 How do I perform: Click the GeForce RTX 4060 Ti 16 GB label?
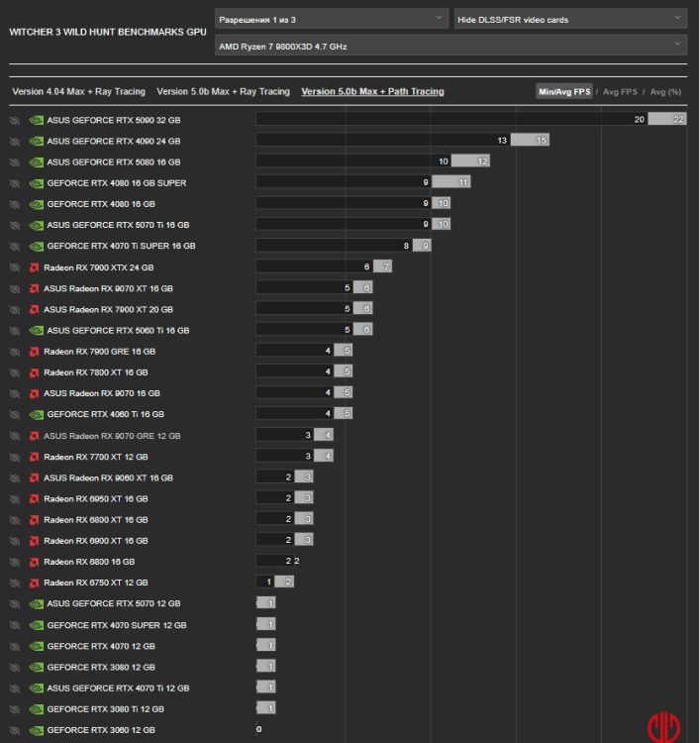coord(106,415)
